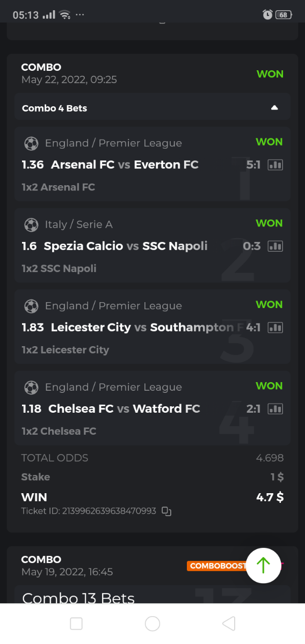Viewport: 305px width, 644px height.
Task: Expand the Combo 13 Bets section
Action: [x=152, y=595]
